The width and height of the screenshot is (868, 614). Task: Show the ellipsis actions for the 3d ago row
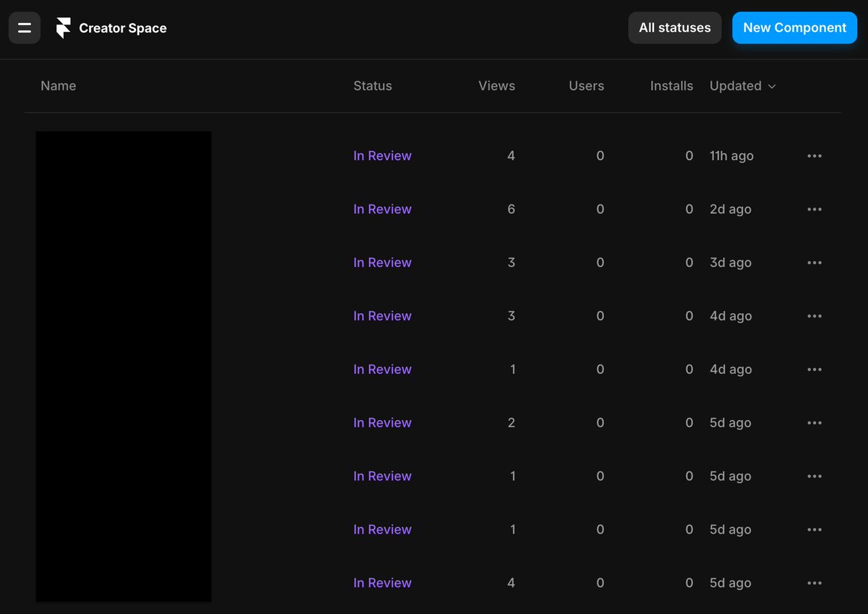(x=814, y=263)
